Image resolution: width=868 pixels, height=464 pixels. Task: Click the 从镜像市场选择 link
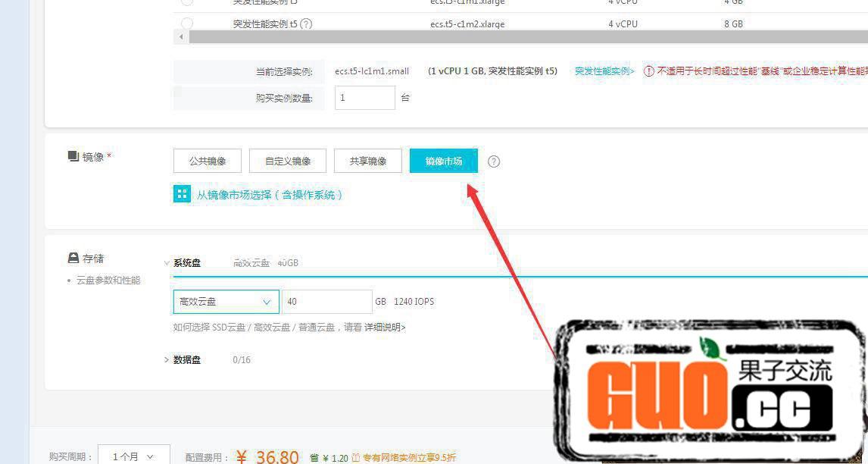click(270, 195)
